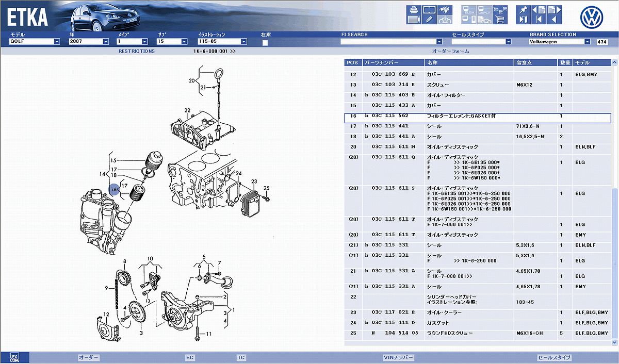Click the single shopping cart icon
The image size is (619, 364).
499,20
